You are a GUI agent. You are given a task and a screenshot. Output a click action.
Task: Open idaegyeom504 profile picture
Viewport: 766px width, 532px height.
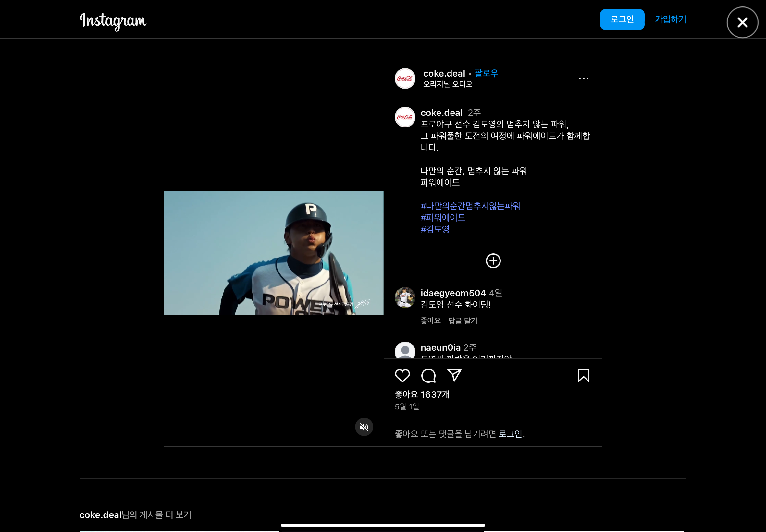[405, 297]
